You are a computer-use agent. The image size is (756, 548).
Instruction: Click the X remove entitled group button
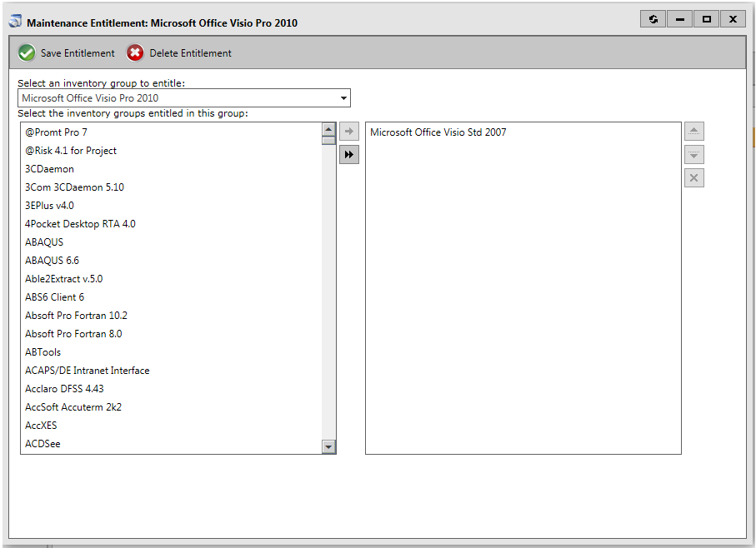(693, 178)
